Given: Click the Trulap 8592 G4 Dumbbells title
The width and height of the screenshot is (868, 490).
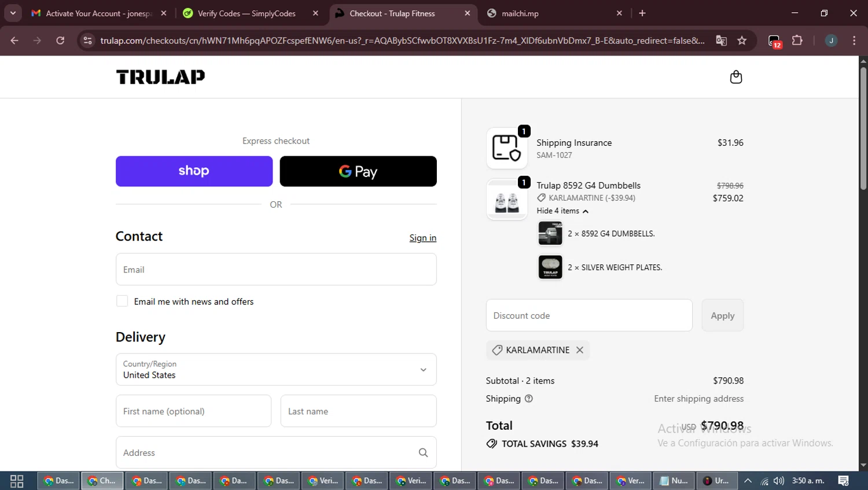Looking at the screenshot, I should click(x=589, y=185).
